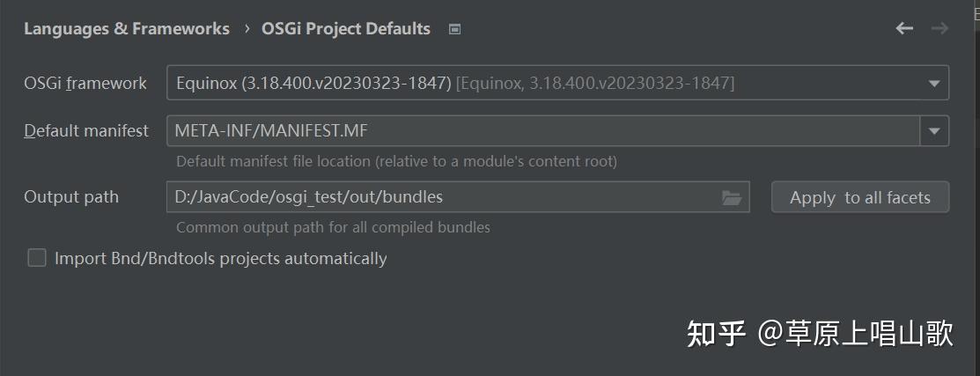Click the OSGi framework field label

click(x=85, y=84)
